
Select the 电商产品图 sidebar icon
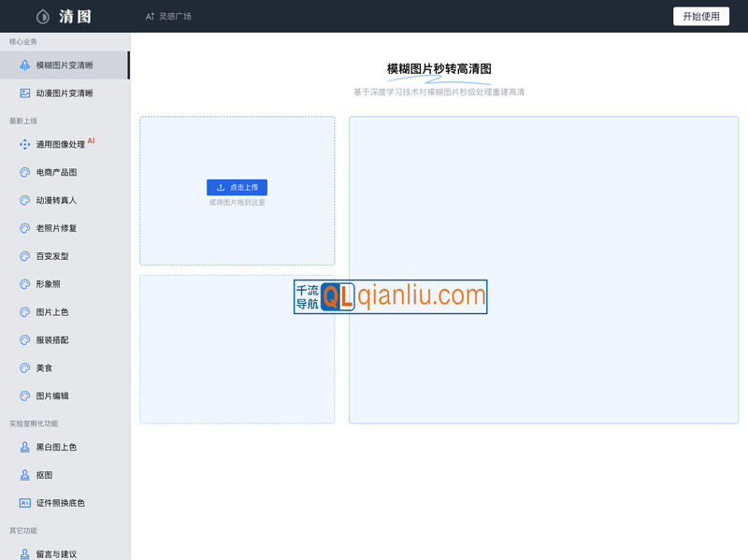[26, 172]
